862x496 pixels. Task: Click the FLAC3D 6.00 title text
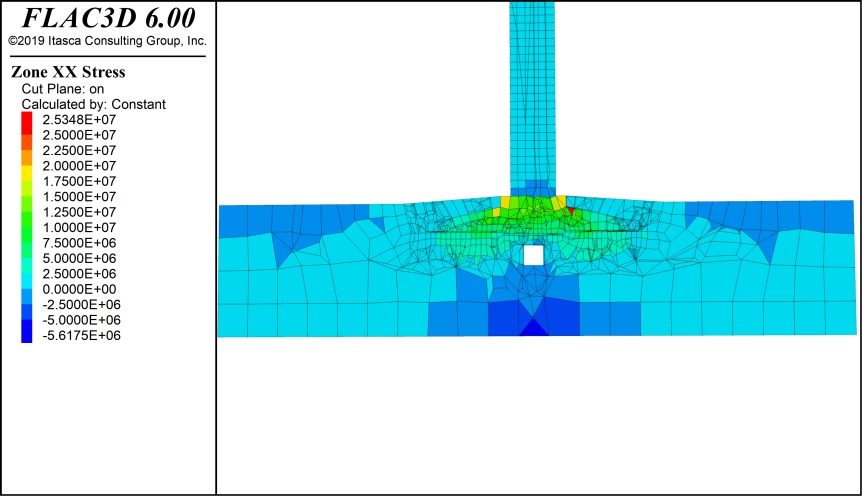pyautogui.click(x=108, y=18)
